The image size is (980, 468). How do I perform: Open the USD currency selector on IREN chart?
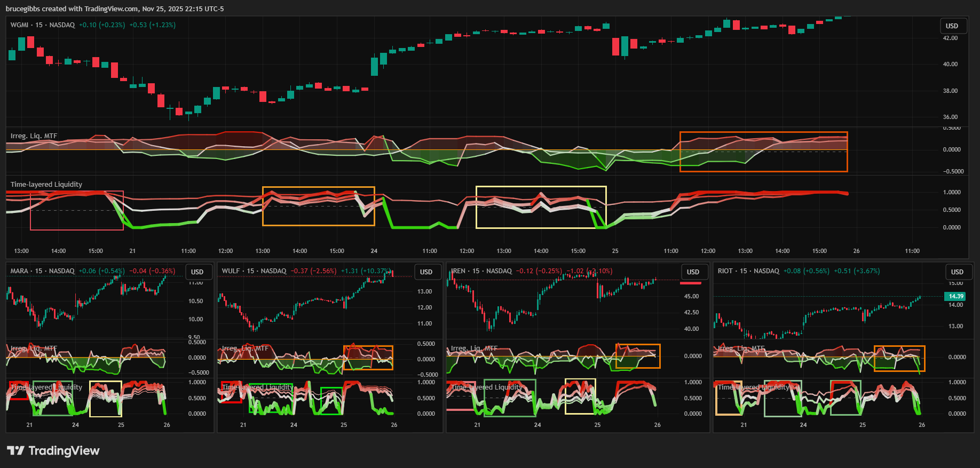point(693,272)
